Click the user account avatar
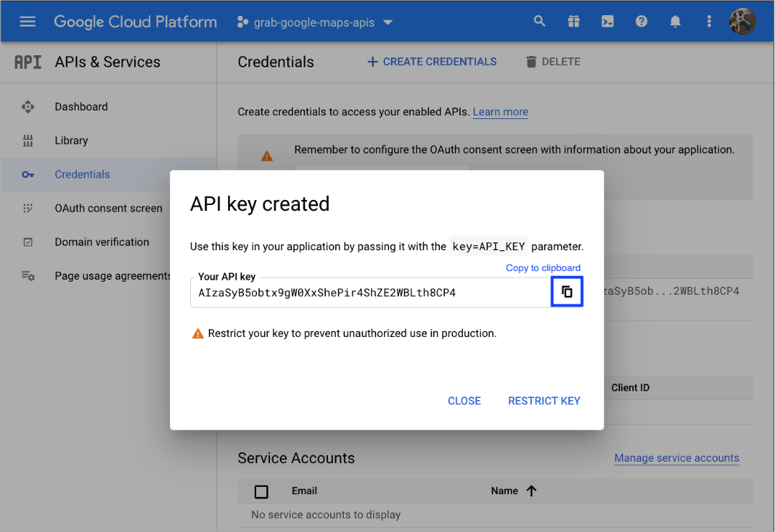The height and width of the screenshot is (532, 775). point(743,22)
